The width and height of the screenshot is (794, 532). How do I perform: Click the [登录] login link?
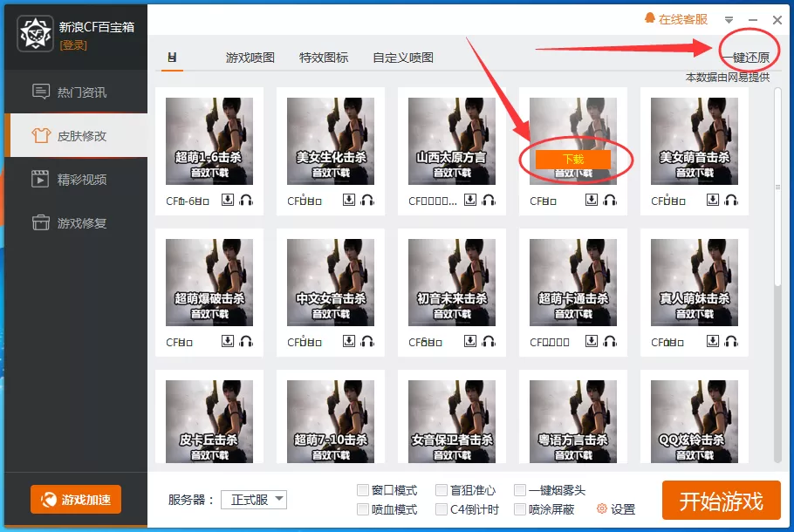coord(73,45)
